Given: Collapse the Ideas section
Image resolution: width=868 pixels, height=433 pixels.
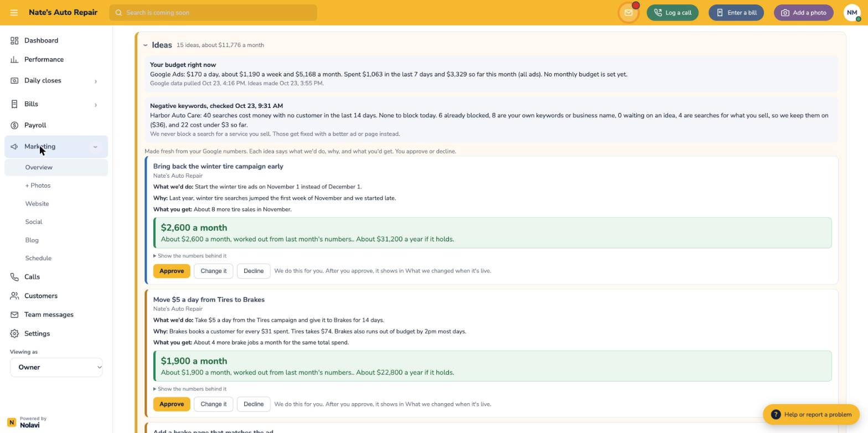Looking at the screenshot, I should [x=145, y=45].
